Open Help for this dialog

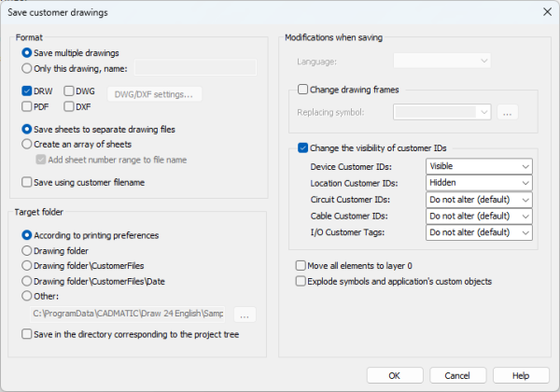521,374
